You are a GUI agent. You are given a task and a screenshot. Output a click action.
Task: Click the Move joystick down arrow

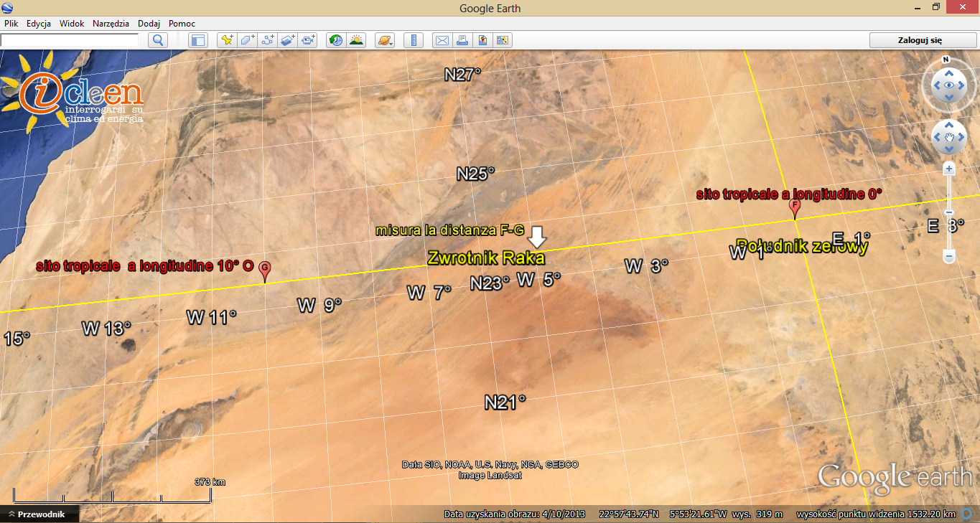949,149
